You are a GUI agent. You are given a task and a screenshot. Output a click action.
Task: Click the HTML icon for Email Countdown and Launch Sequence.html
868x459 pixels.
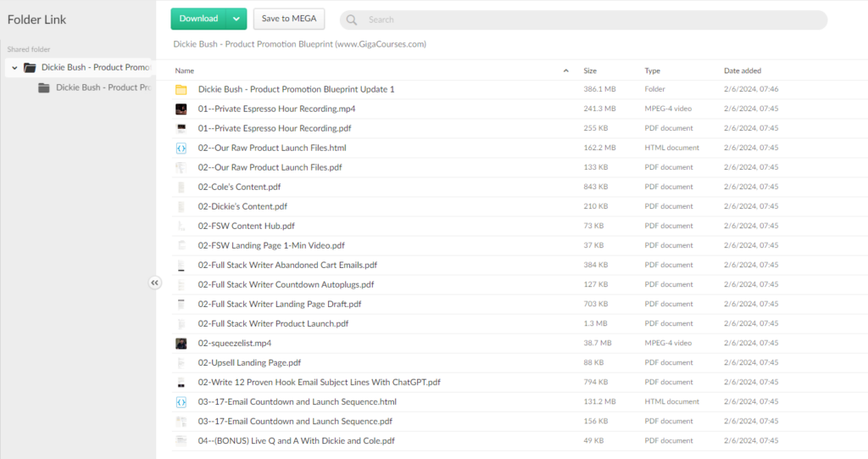pyautogui.click(x=181, y=402)
